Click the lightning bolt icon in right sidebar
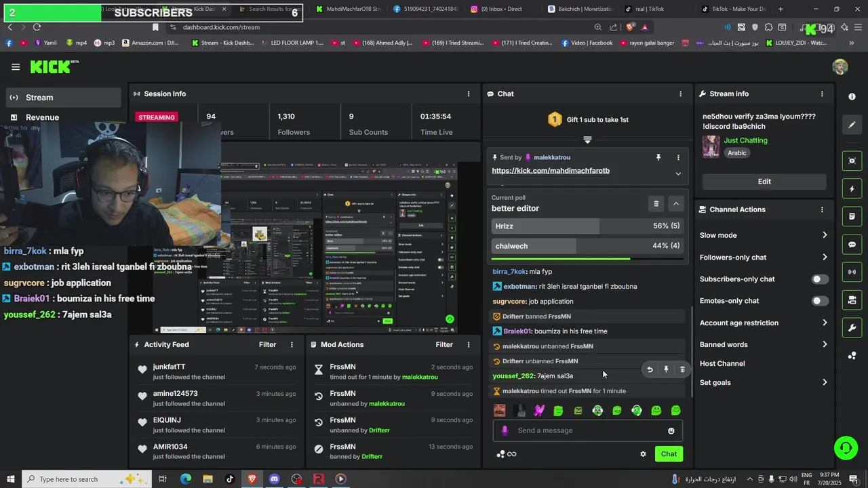This screenshot has width=868, height=488. (x=852, y=188)
